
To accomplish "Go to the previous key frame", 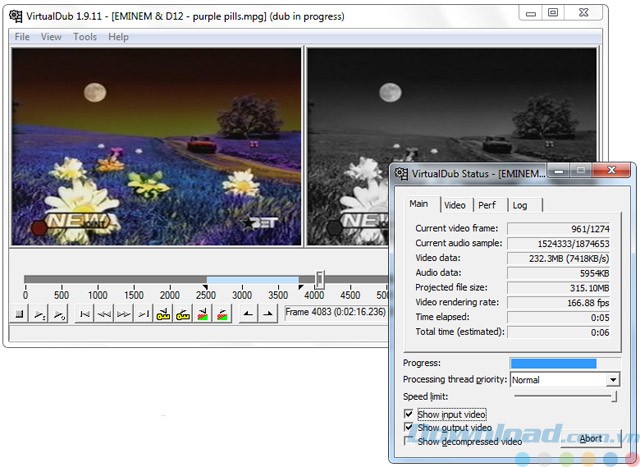I will pos(163,314).
